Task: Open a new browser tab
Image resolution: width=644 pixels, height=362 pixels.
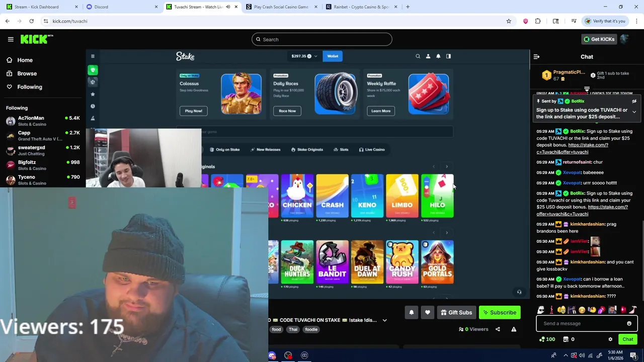Action: click(x=408, y=7)
